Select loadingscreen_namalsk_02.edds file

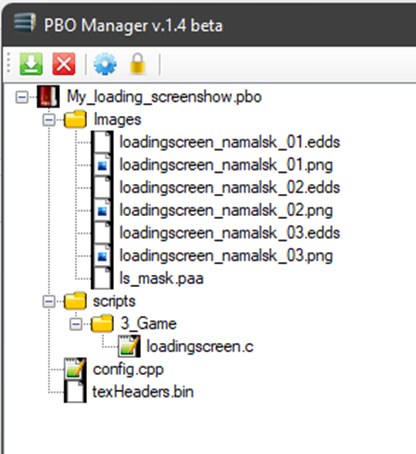click(230, 187)
